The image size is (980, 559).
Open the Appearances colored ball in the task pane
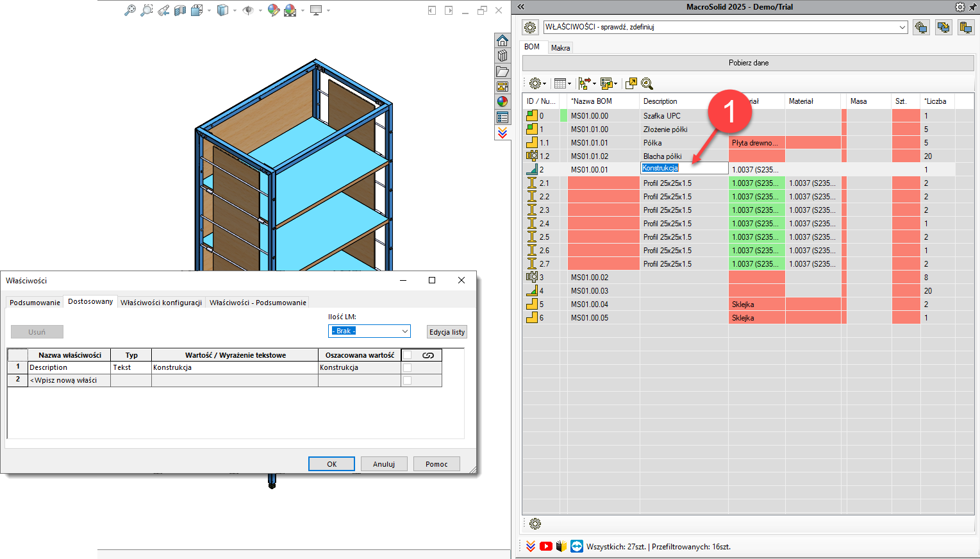click(502, 102)
